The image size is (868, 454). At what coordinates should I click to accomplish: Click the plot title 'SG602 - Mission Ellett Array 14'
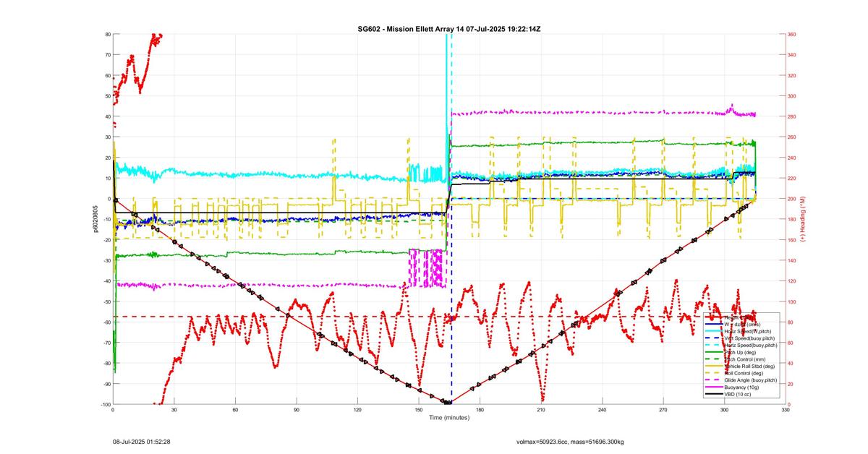click(410, 30)
